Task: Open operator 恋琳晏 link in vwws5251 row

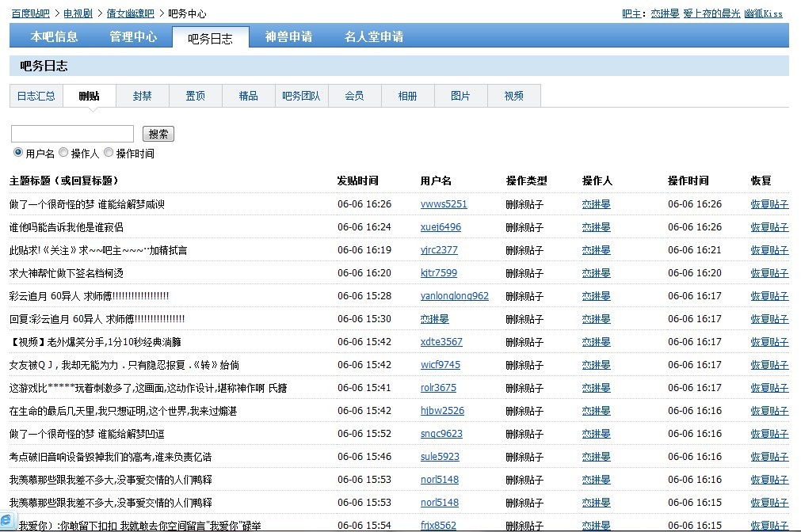Action: click(596, 204)
